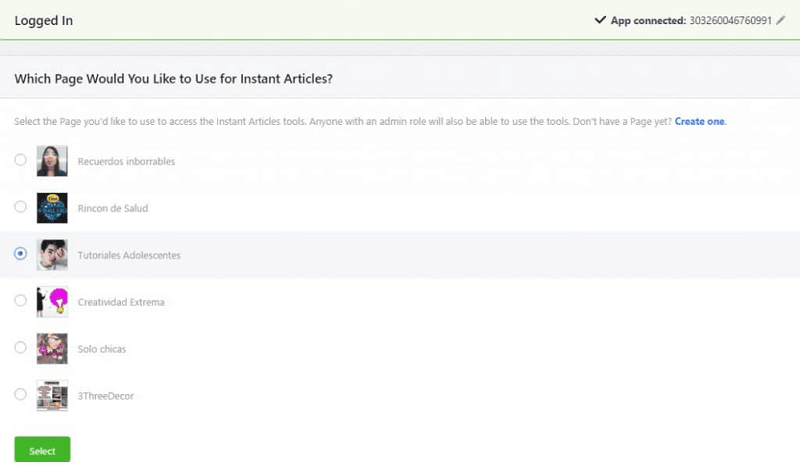Click the Rincon de Salud page thumbnail
Screen dimensions: 800x466
point(52,207)
